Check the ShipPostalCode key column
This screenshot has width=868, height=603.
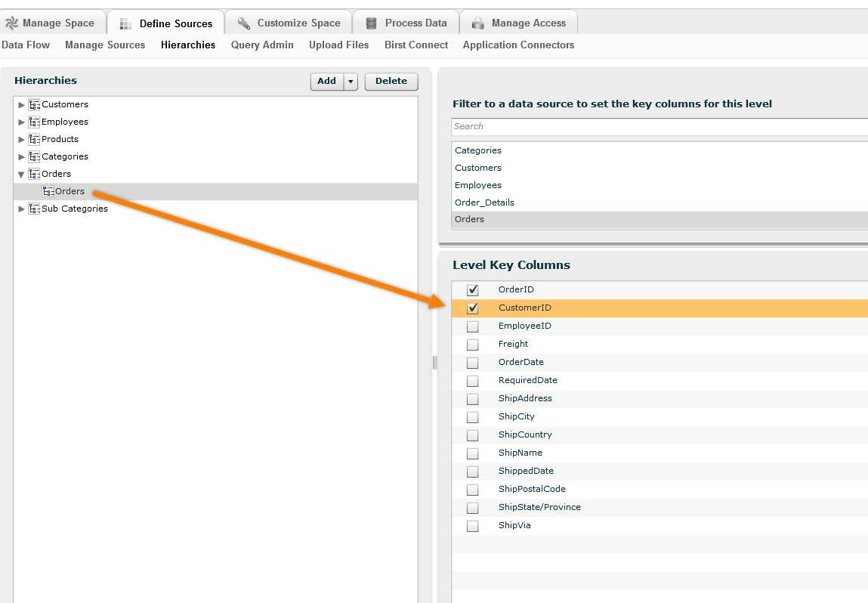472,490
